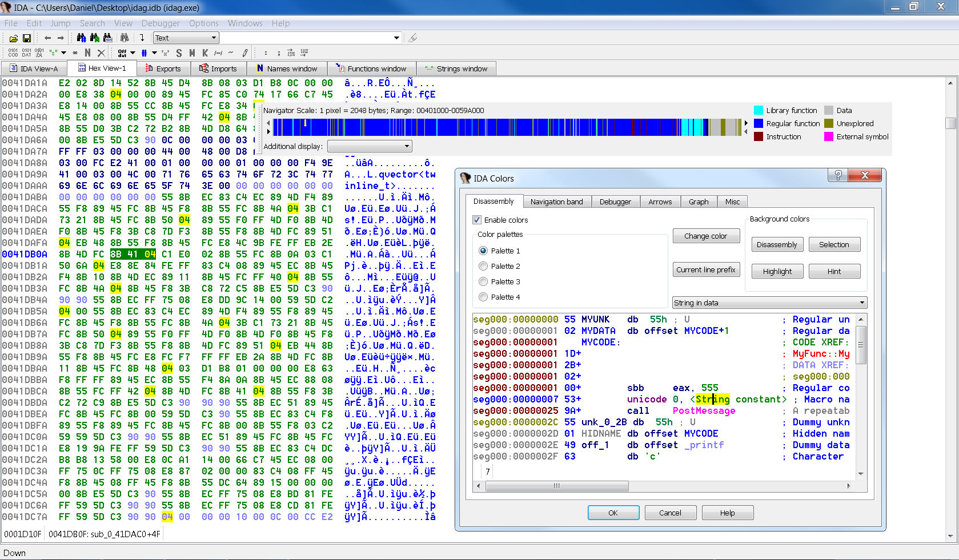The image size is (959, 560).
Task: Open the Additional display dropdown
Action: click(x=370, y=146)
